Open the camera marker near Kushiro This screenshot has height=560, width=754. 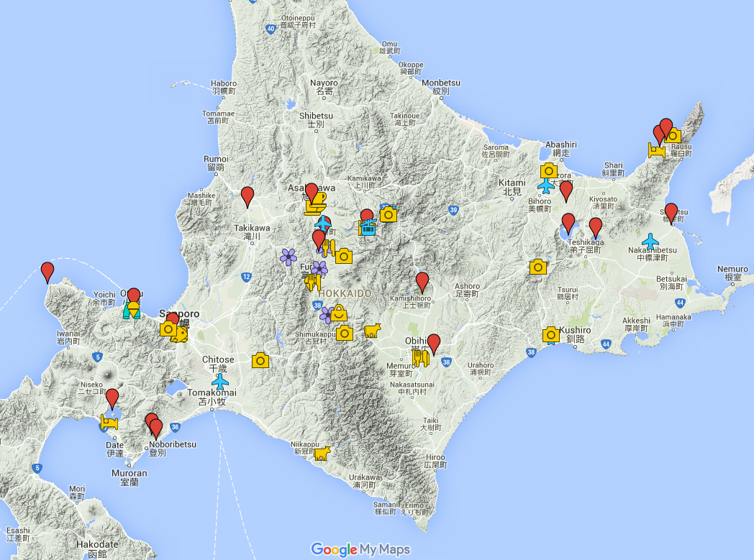pos(551,334)
